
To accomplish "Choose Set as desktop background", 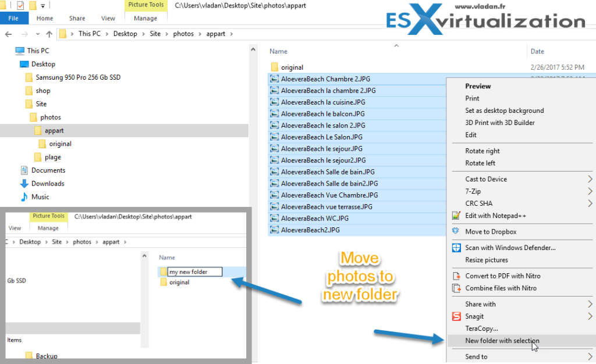I will (x=505, y=110).
